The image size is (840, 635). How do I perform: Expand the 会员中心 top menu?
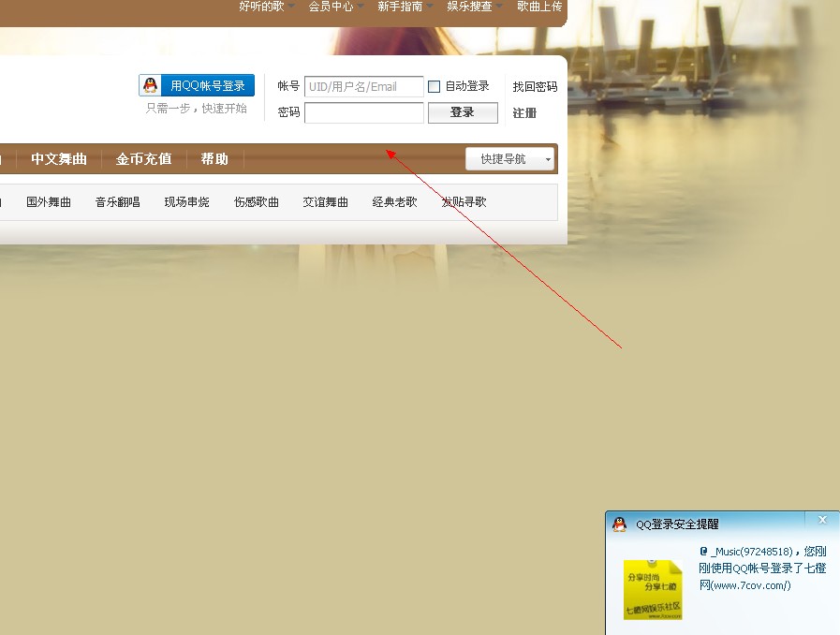pyautogui.click(x=336, y=7)
